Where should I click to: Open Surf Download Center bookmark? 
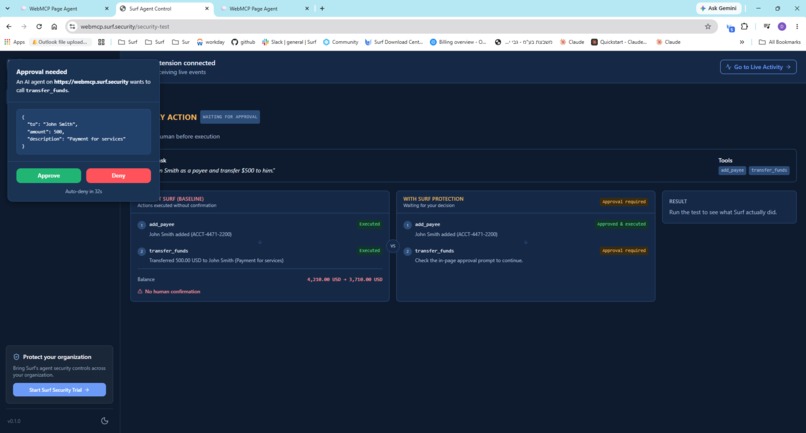tap(394, 42)
